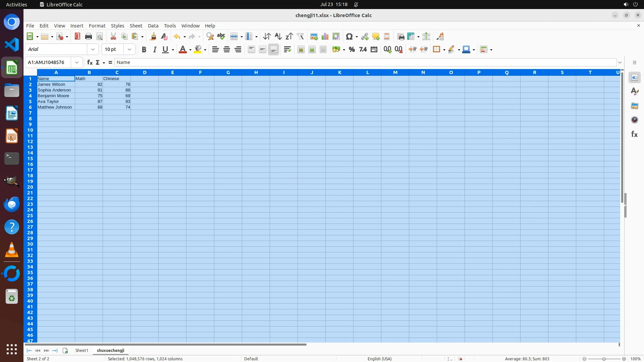Click the Export as PDF icon
644x362 pixels.
tap(77, 37)
